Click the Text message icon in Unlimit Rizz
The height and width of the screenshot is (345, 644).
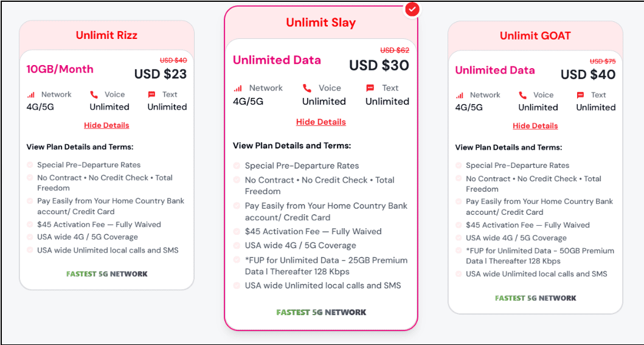point(151,95)
